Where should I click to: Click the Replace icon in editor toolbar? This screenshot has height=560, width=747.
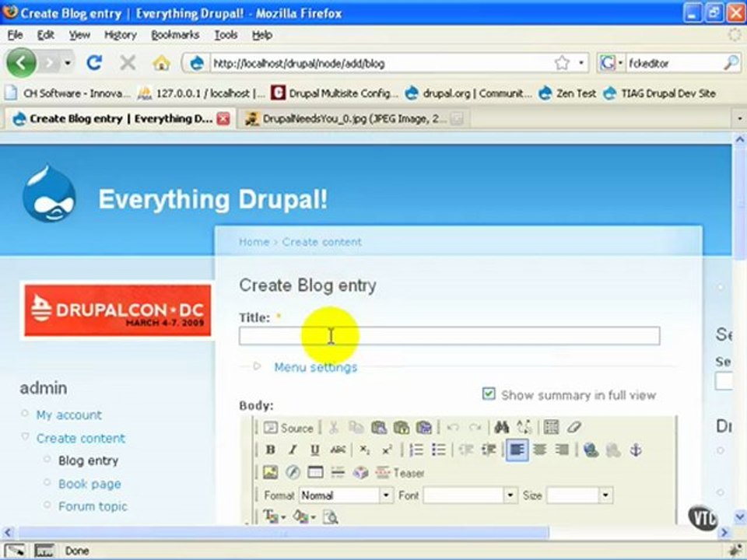pos(524,428)
